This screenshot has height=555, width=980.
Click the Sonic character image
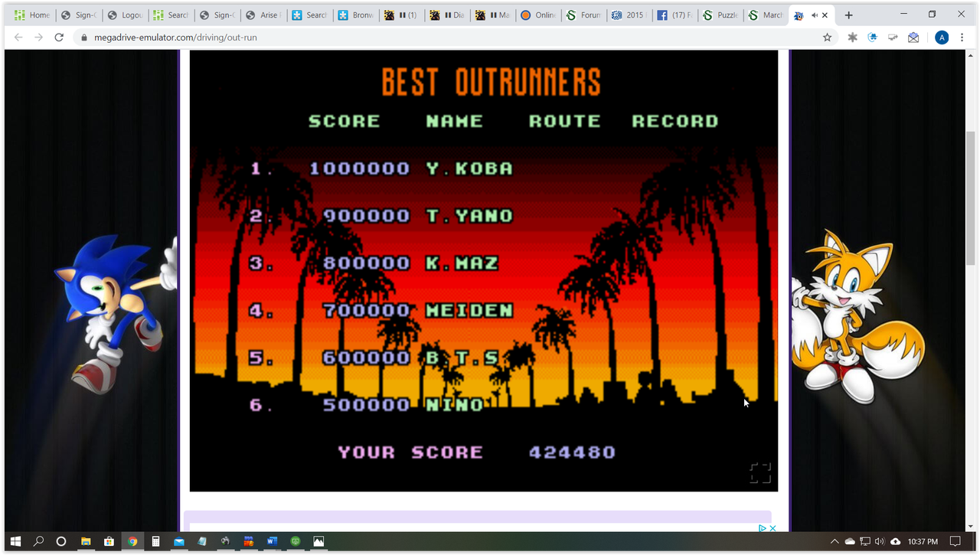coord(115,314)
